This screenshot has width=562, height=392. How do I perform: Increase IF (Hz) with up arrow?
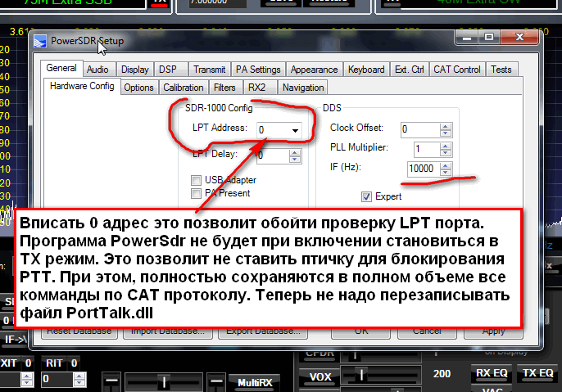coord(446,166)
